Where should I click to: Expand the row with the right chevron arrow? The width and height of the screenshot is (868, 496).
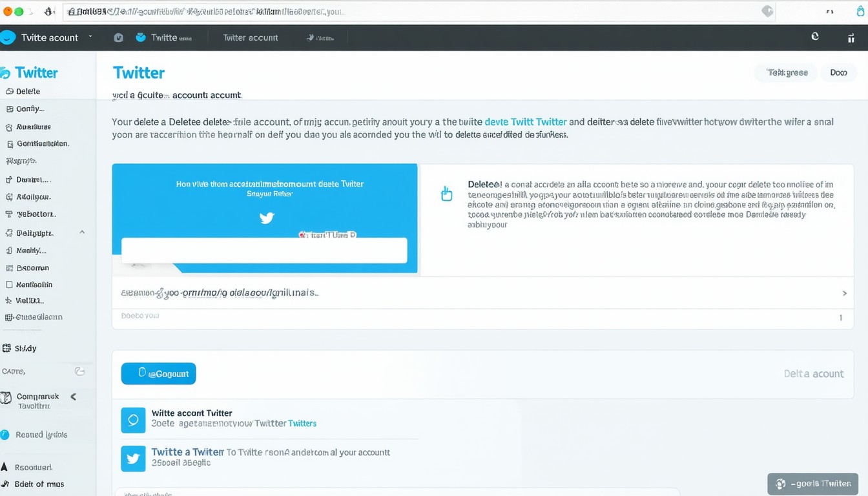[x=844, y=293]
